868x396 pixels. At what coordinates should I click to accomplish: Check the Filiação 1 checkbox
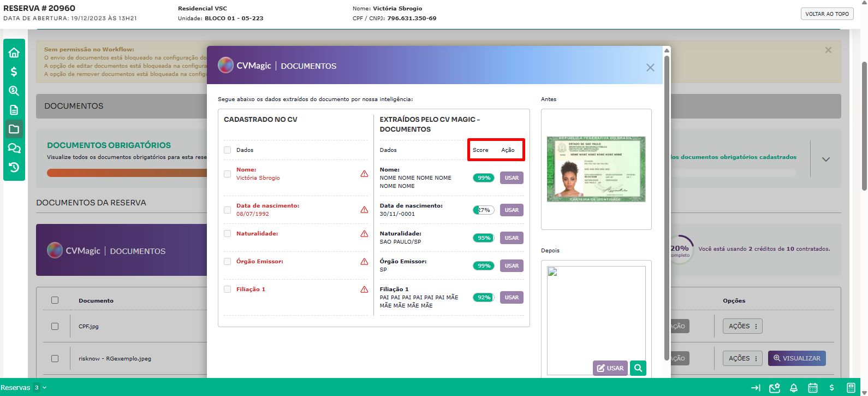227,289
